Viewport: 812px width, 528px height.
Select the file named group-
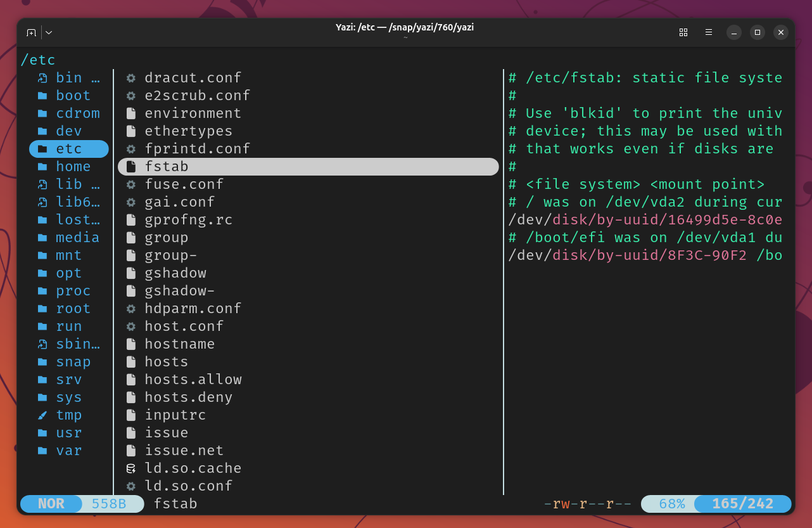(x=171, y=255)
